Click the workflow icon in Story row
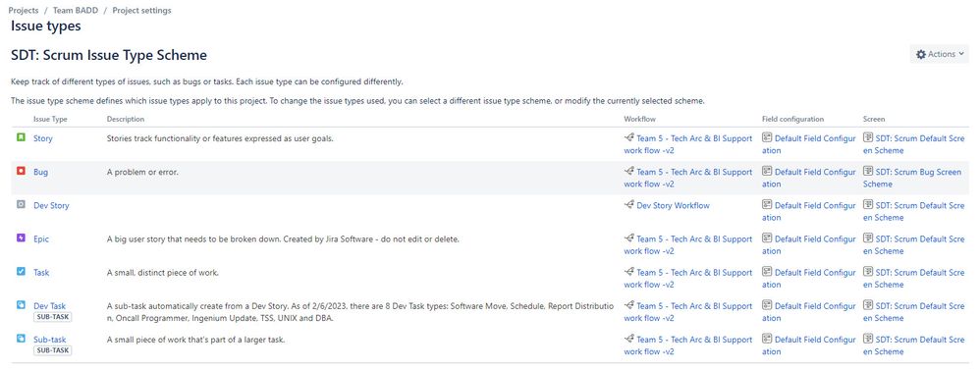The image size is (980, 370). pos(628,138)
